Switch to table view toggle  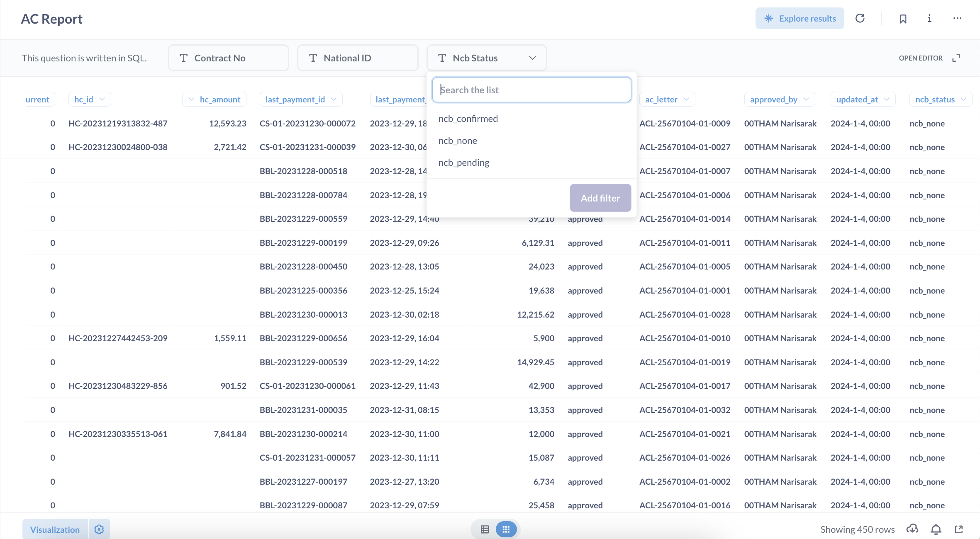[x=485, y=529]
